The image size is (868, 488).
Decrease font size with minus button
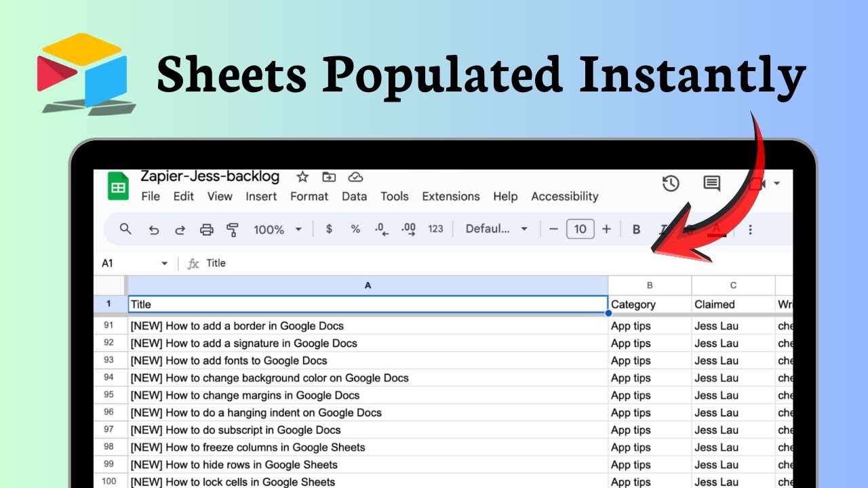[553, 229]
